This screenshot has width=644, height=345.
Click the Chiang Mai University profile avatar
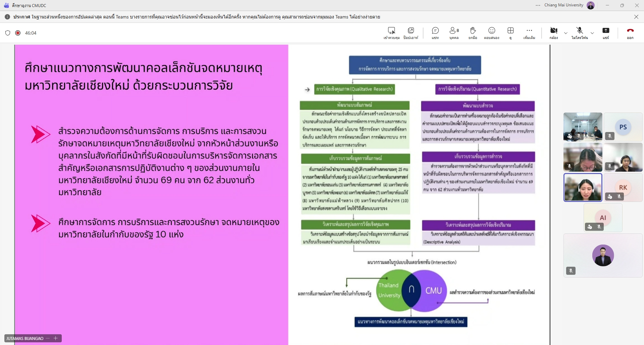(x=591, y=5)
